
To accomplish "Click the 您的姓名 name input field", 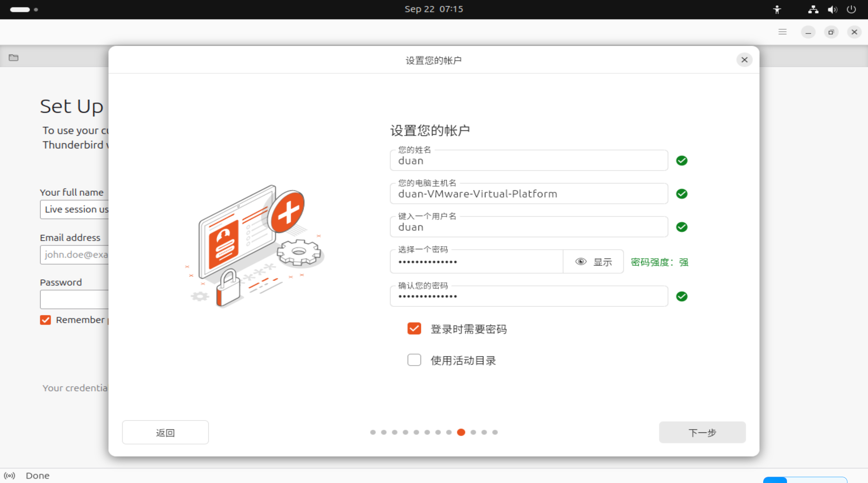I will 528,161.
